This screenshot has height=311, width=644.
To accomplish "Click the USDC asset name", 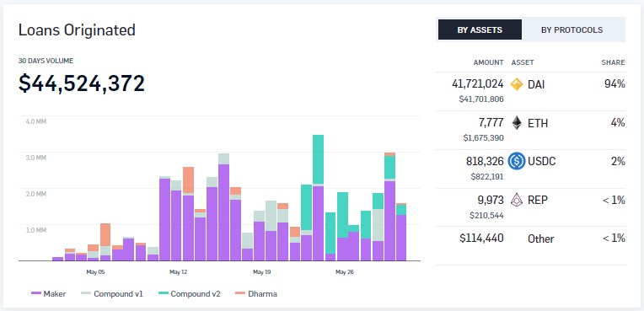I will tap(542, 162).
